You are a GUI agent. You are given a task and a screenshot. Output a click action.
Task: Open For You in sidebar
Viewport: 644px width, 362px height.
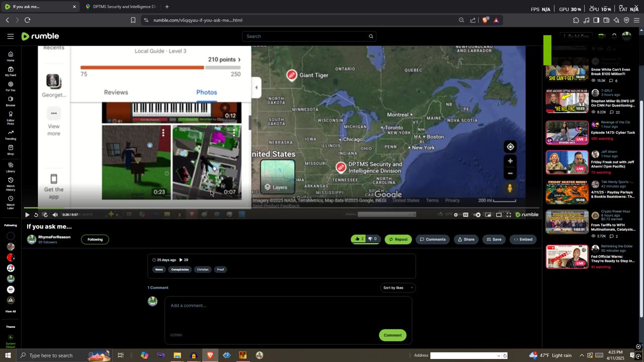point(11,86)
